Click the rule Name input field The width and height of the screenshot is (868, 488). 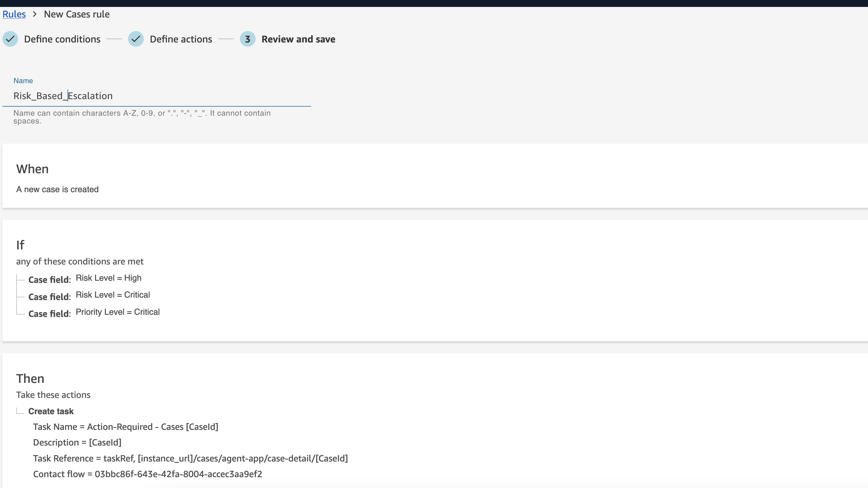click(156, 96)
